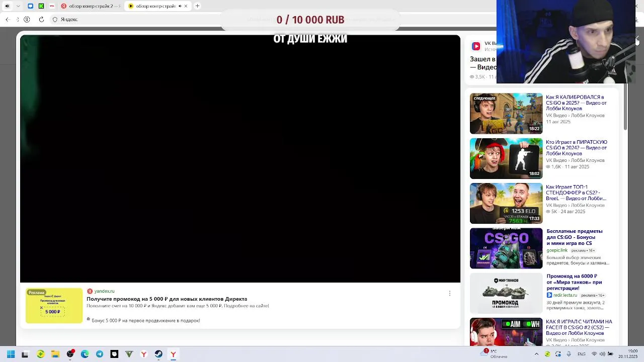Open the VK Видео logo icon
Viewport: 644px width, 362px height.
[x=476, y=46]
